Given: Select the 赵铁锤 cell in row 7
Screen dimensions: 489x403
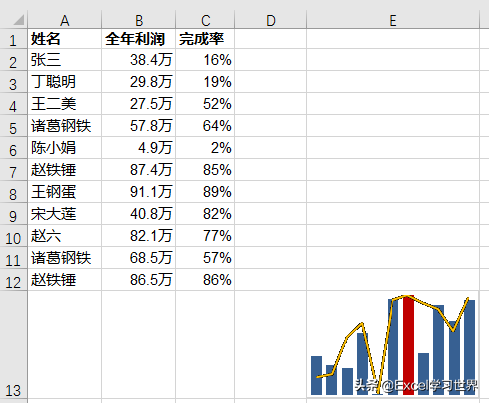Looking at the screenshot, I should coord(65,170).
